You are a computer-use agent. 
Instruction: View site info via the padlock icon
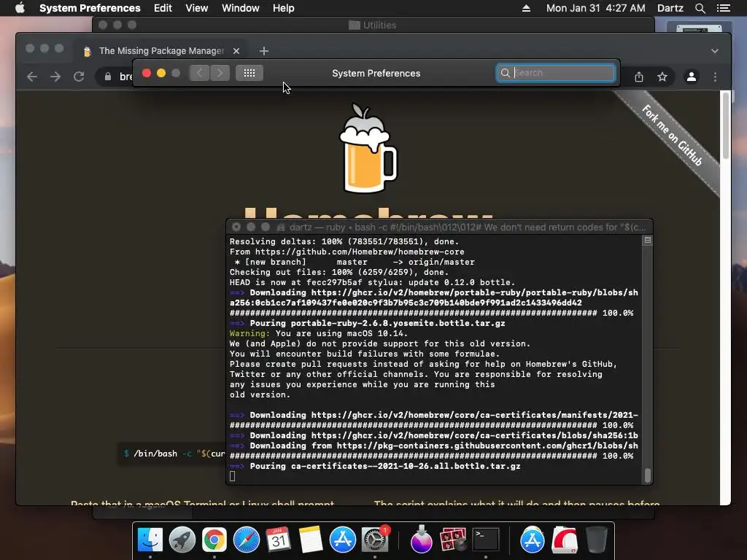tap(108, 77)
